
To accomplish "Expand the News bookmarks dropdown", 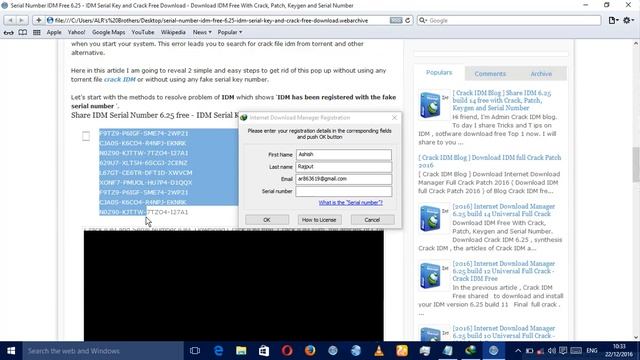I will pyautogui.click(x=202, y=32).
